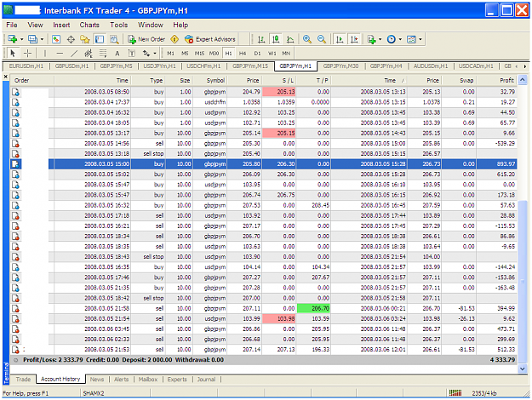Click the Zoom Out magnifier
This screenshot has height=400, width=532.
pos(321,39)
